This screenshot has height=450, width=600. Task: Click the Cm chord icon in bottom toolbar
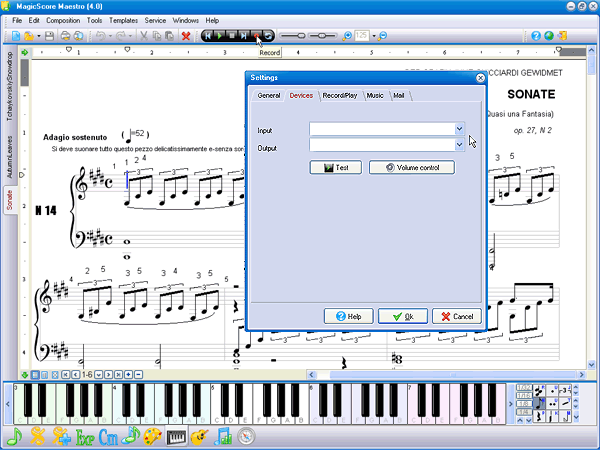[108, 437]
